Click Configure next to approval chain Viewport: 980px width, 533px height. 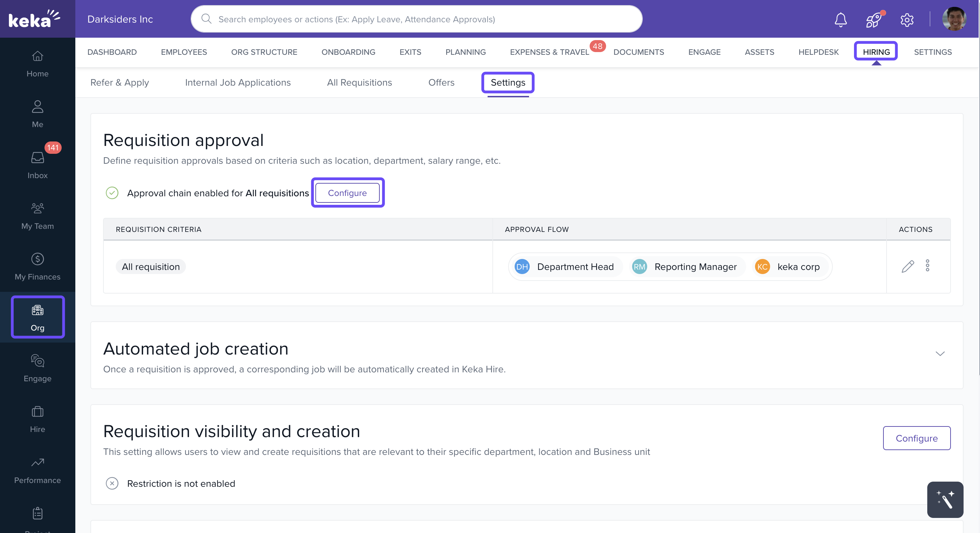[x=347, y=193]
